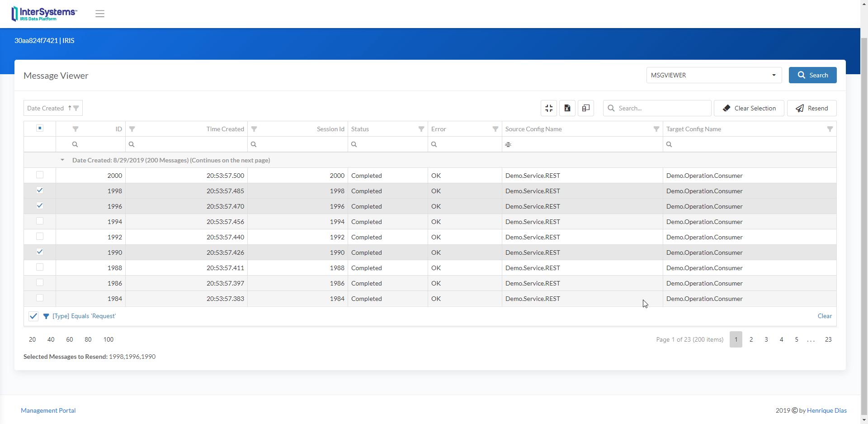The image size is (868, 424).
Task: Click the Error column header filter icon
Action: [x=495, y=129]
